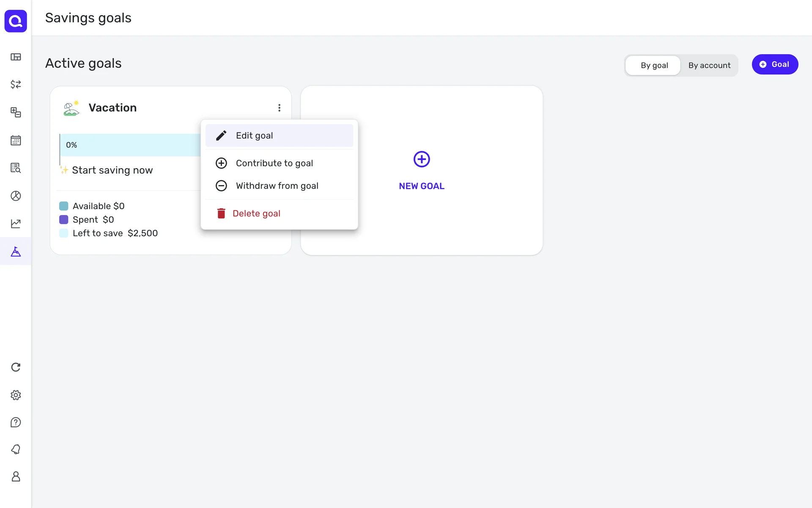The height and width of the screenshot is (508, 812).
Task: Click the dashboard icon in sidebar
Action: coord(16,57)
